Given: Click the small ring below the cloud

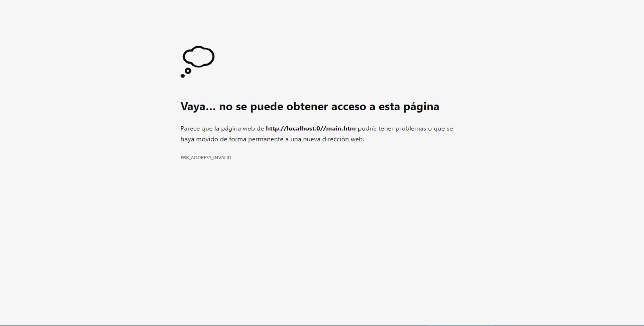Looking at the screenshot, I should (188, 71).
